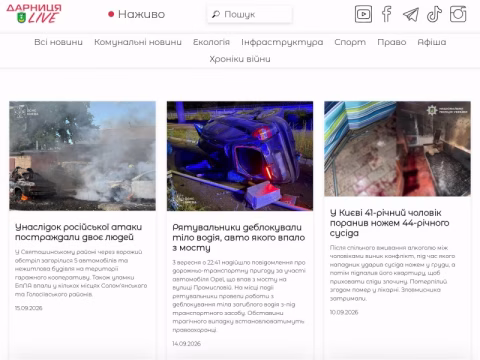
Task: Open Комунальні новини menu item
Action: point(138,42)
